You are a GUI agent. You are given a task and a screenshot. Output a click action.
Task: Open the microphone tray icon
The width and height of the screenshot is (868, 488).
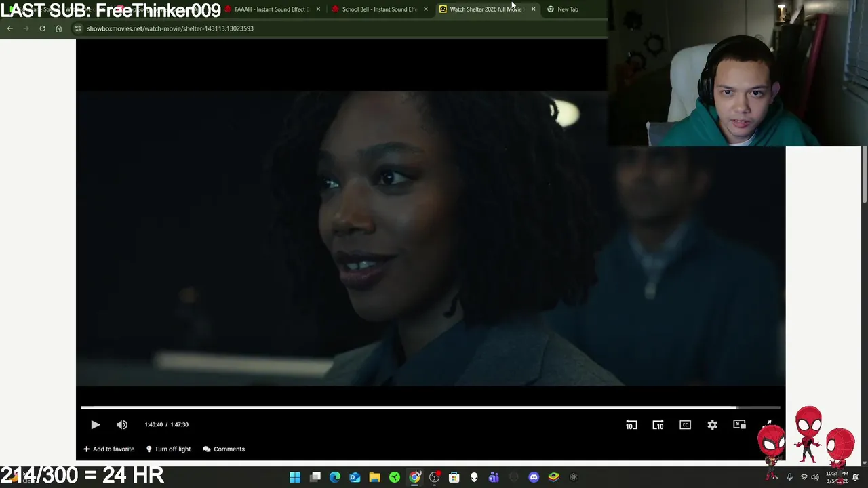tap(789, 477)
